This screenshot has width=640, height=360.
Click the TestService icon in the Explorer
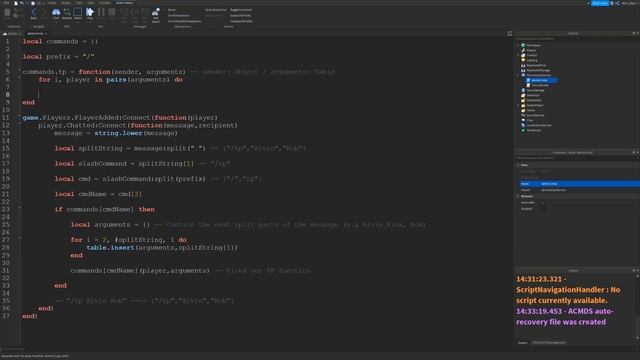pyautogui.click(x=523, y=130)
